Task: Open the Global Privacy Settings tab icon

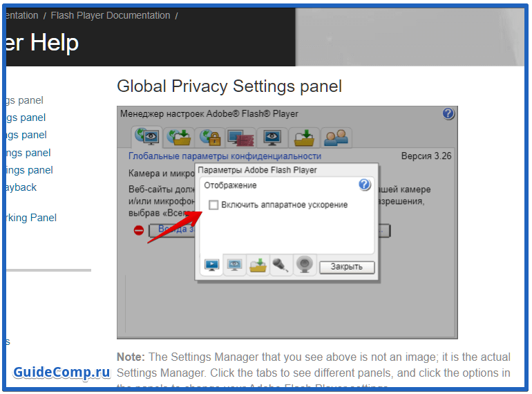Action: click(x=147, y=137)
